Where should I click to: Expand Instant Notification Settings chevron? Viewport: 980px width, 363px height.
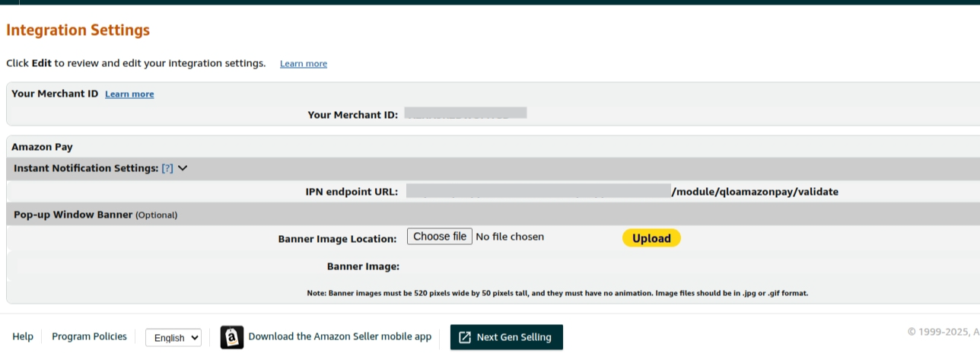183,168
